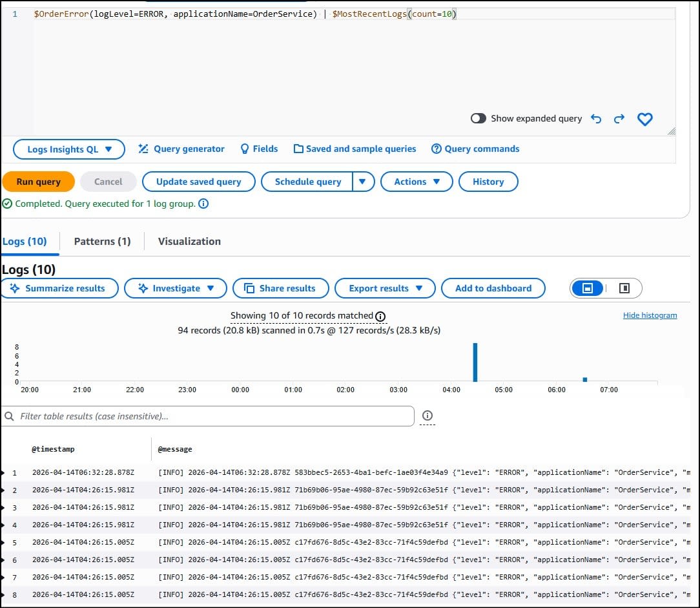
Task: Enable Show expanded query
Action: click(x=479, y=118)
